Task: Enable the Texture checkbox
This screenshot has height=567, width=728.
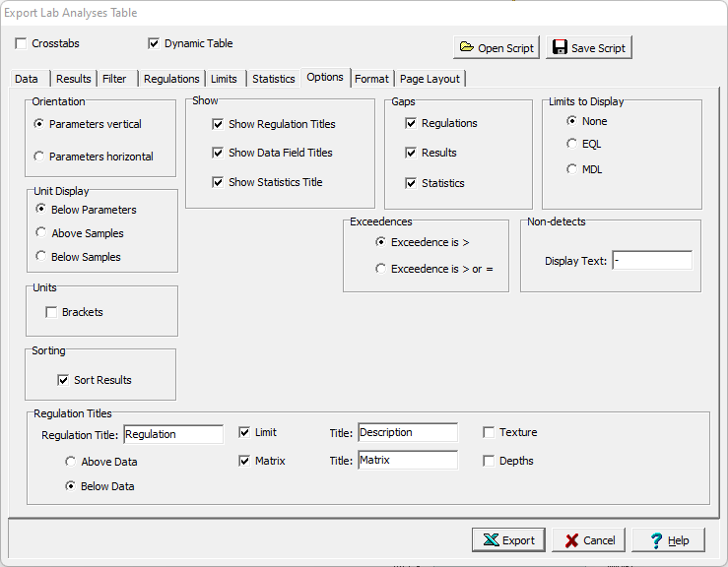Action: [x=489, y=432]
